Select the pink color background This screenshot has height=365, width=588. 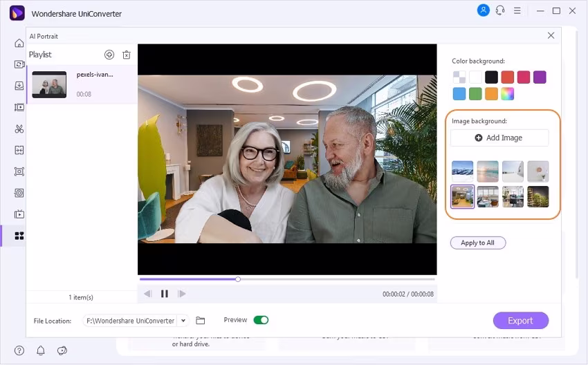point(524,77)
